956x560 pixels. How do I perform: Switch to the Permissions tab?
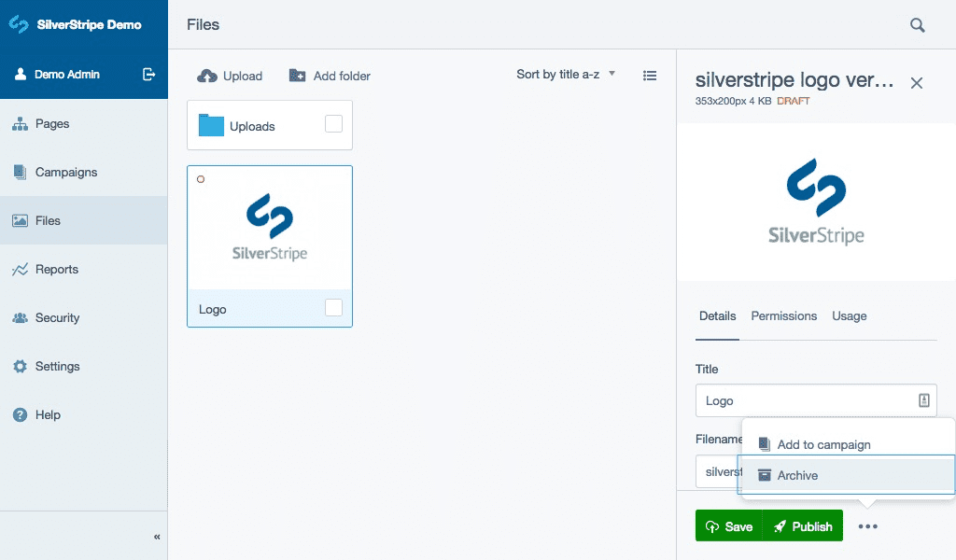tap(783, 316)
